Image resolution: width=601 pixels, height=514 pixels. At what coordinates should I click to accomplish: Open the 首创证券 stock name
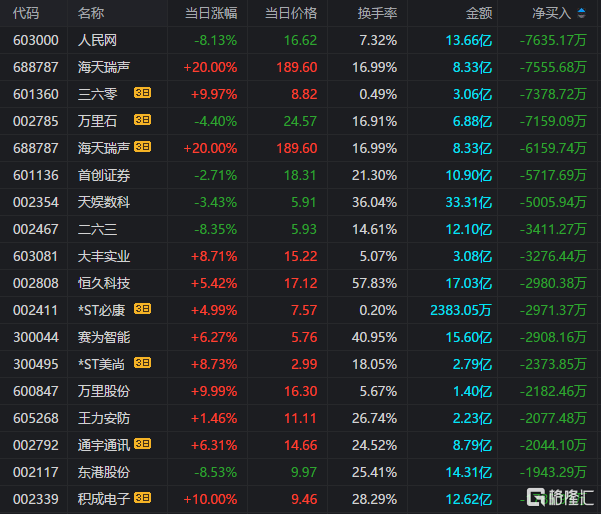[104, 176]
